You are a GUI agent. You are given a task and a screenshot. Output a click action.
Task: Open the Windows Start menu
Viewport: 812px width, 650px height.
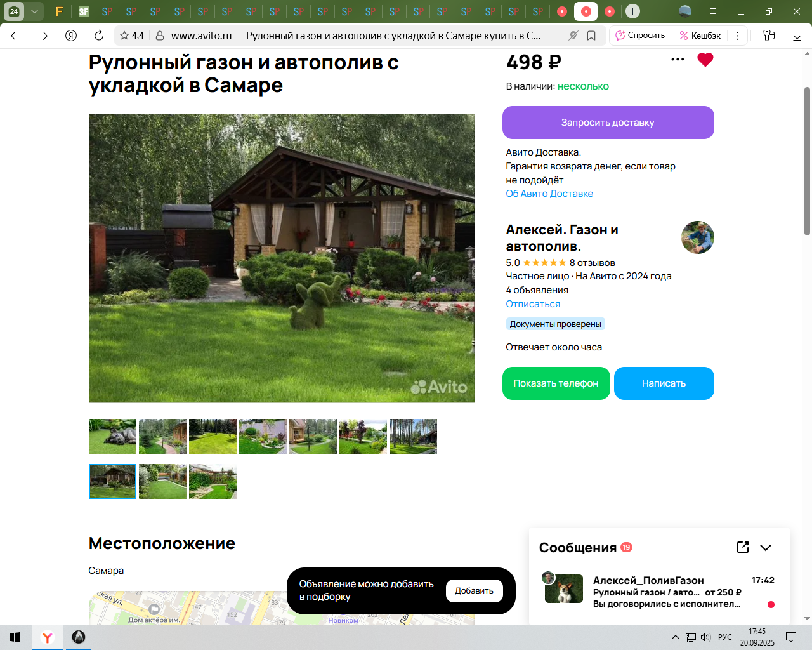click(15, 637)
